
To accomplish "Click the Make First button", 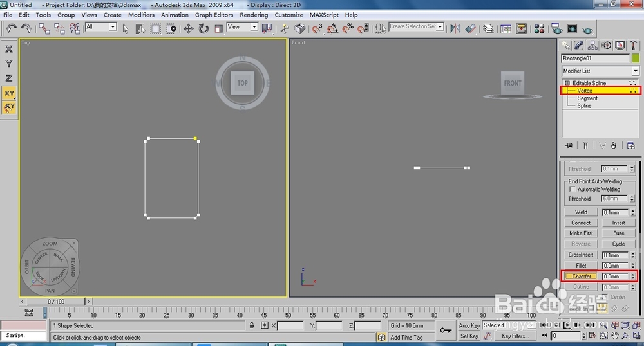I will 581,233.
